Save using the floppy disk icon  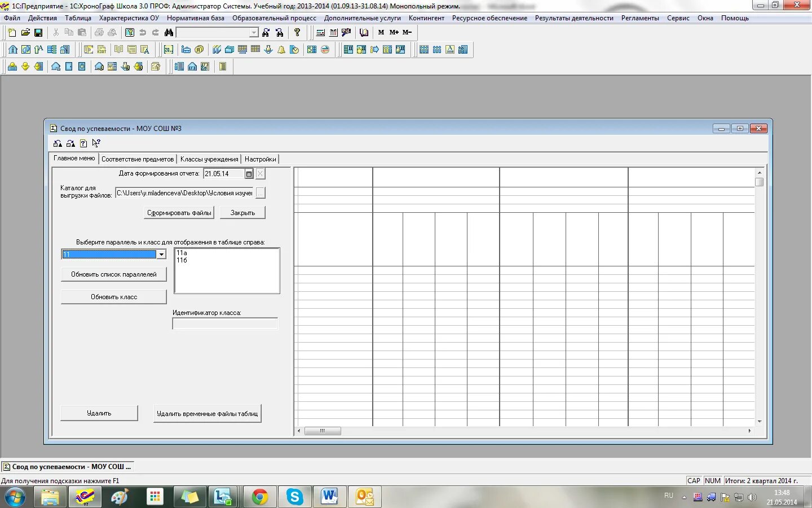point(38,32)
